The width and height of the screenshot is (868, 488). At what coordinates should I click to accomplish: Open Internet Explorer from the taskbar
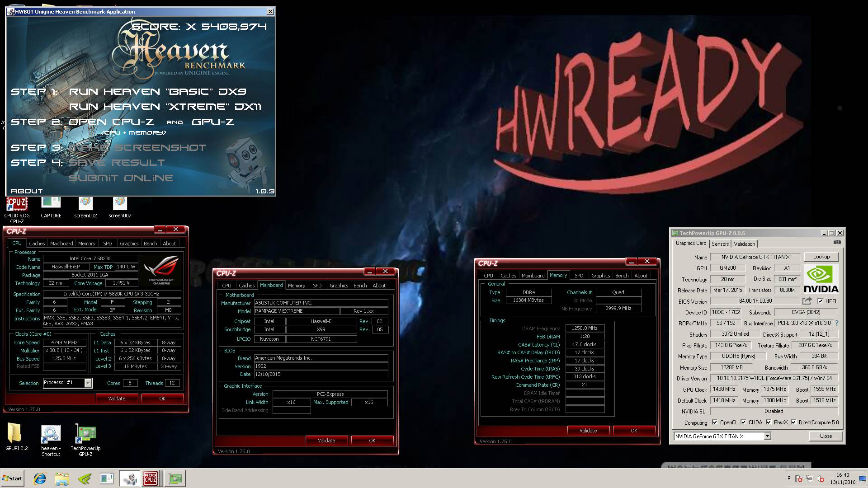40,479
